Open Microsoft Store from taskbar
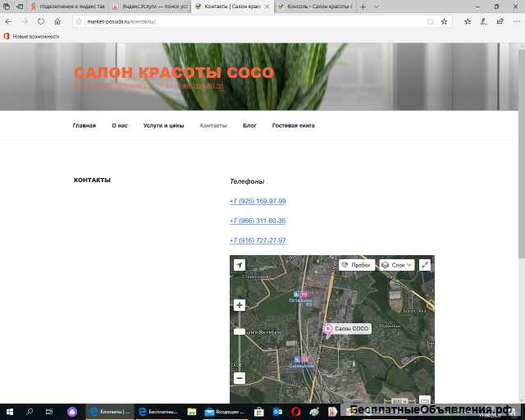Viewport: 525px width, 420px height. pos(259,412)
